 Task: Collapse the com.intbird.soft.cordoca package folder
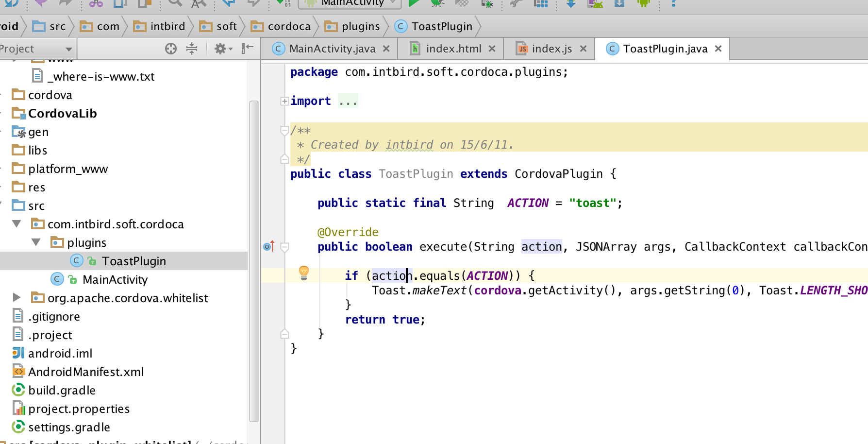click(16, 224)
